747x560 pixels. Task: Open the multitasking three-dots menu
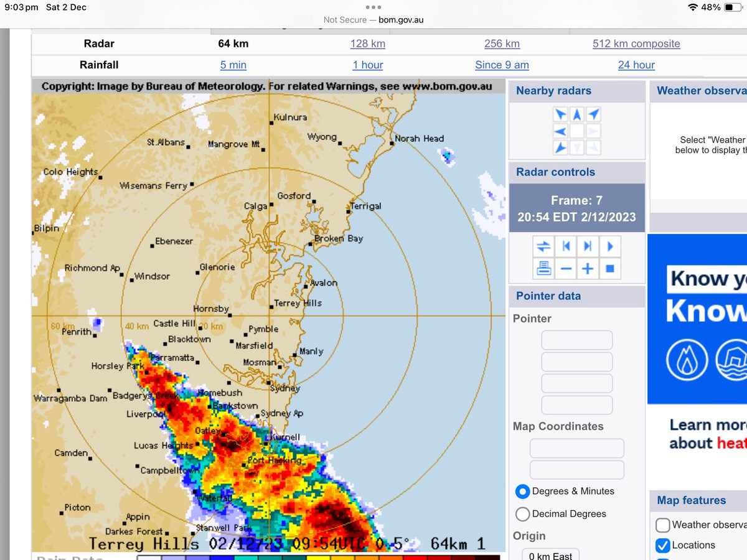373,7
